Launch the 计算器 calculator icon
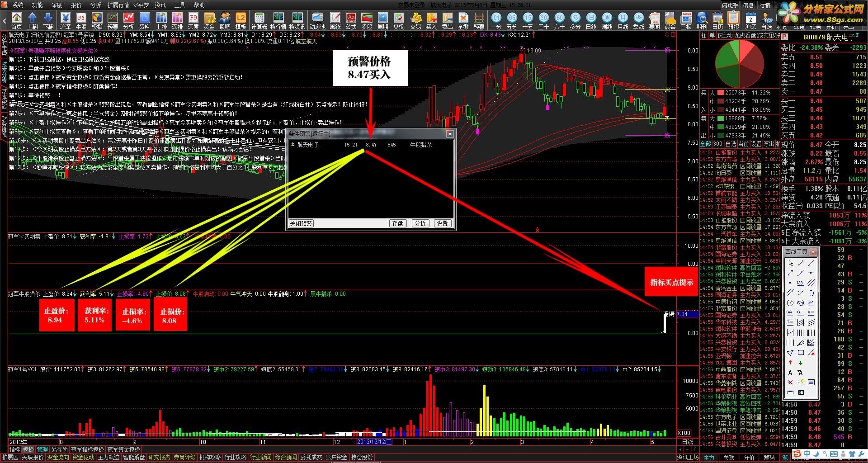 click(259, 20)
